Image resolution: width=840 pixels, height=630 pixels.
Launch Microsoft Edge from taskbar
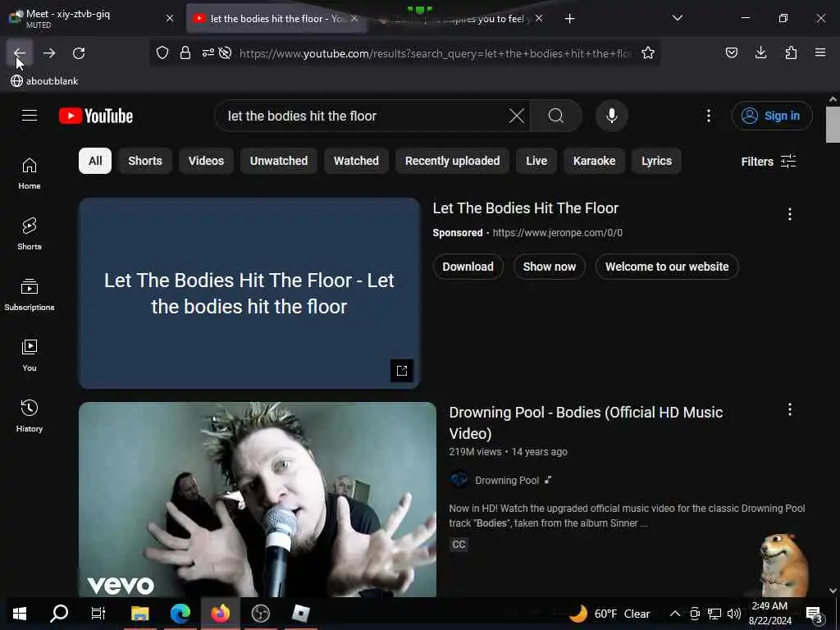(x=180, y=614)
